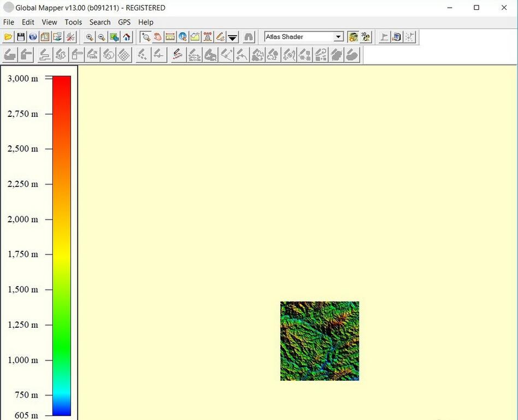Launch the View Shed analysis tool
This screenshot has height=420, width=518.
click(x=207, y=37)
